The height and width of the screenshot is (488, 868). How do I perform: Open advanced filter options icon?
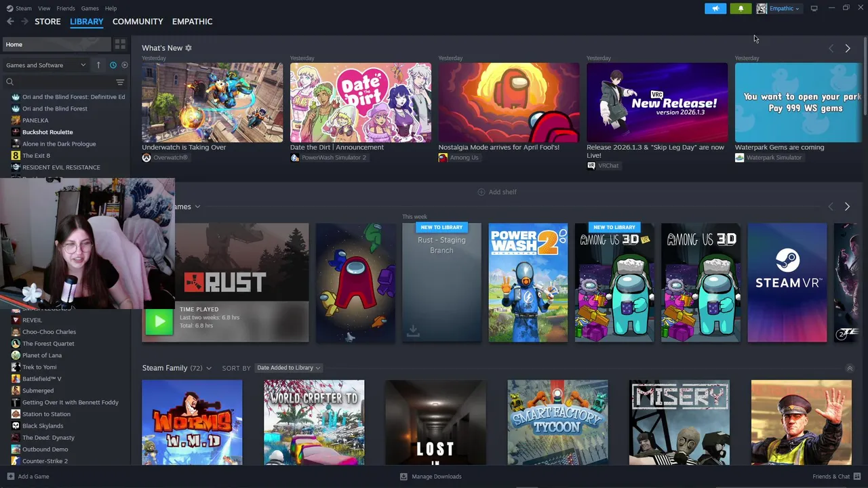[120, 82]
